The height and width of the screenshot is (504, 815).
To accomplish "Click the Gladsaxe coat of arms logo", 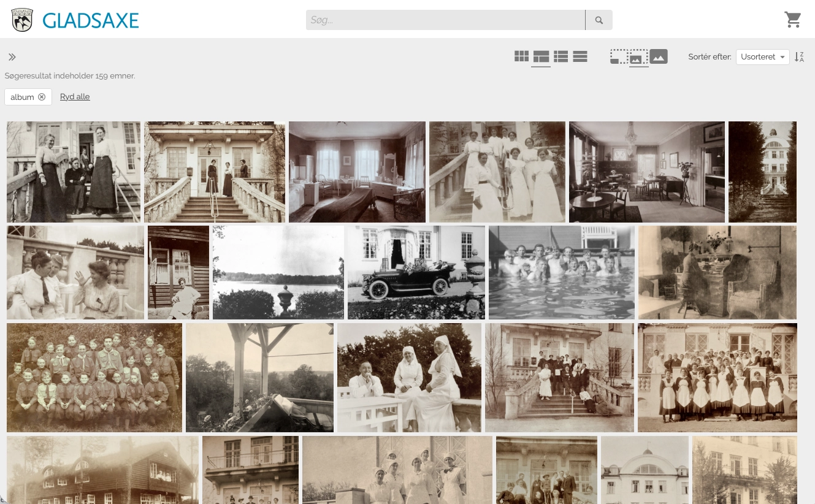I will [x=22, y=20].
